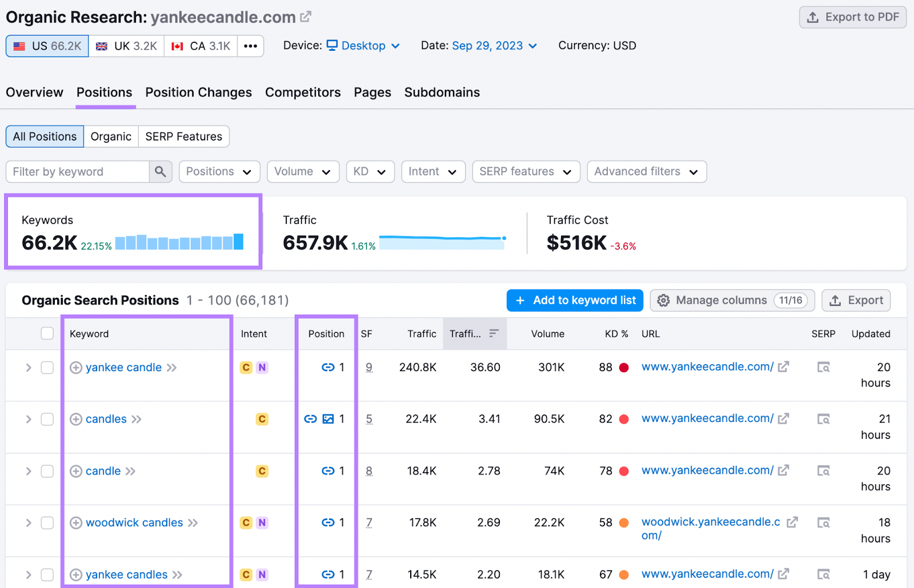Open the Positions filter dropdown

coord(219,172)
